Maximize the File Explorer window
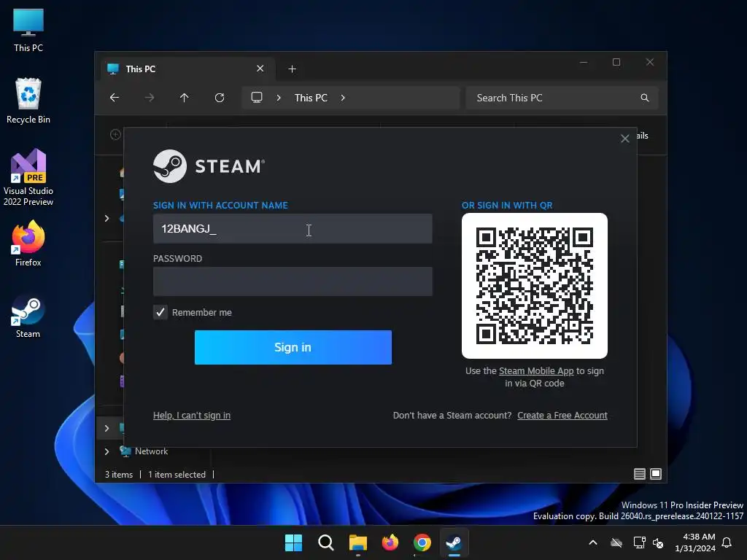Image resolution: width=747 pixels, height=560 pixels. pos(616,63)
